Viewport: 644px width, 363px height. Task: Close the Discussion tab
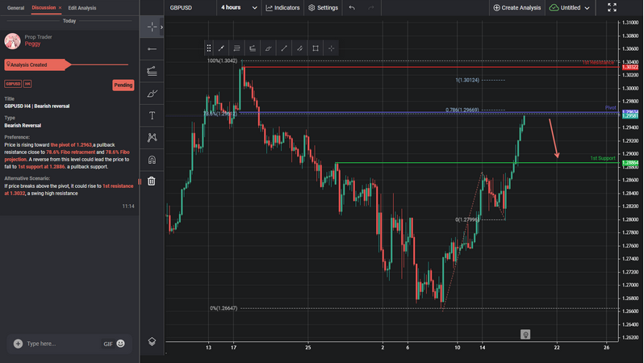pos(60,8)
